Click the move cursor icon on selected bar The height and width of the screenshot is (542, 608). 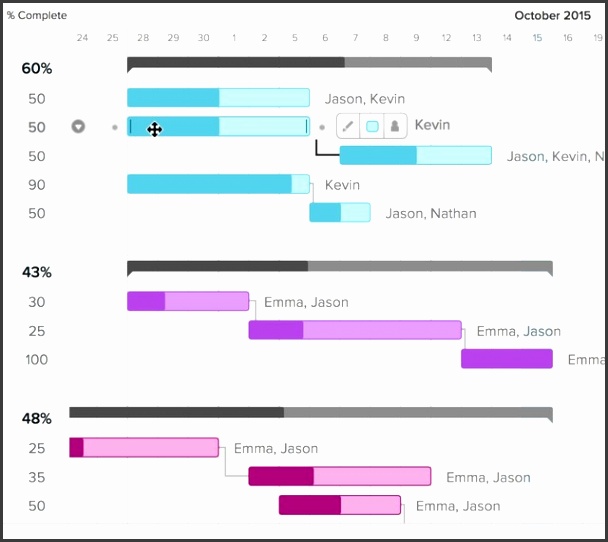[155, 128]
